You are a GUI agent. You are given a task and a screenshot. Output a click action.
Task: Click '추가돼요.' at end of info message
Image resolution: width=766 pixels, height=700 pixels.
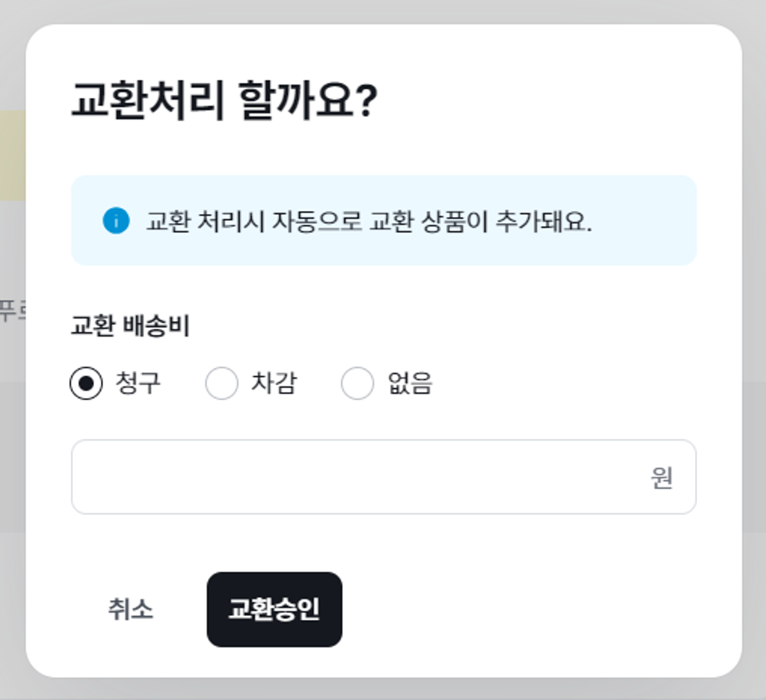pyautogui.click(x=544, y=221)
